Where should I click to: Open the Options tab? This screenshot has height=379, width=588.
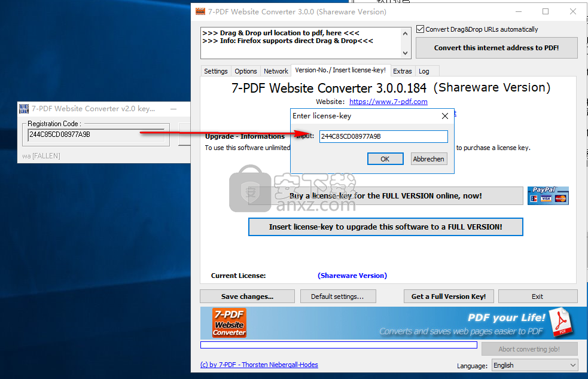[x=246, y=71]
